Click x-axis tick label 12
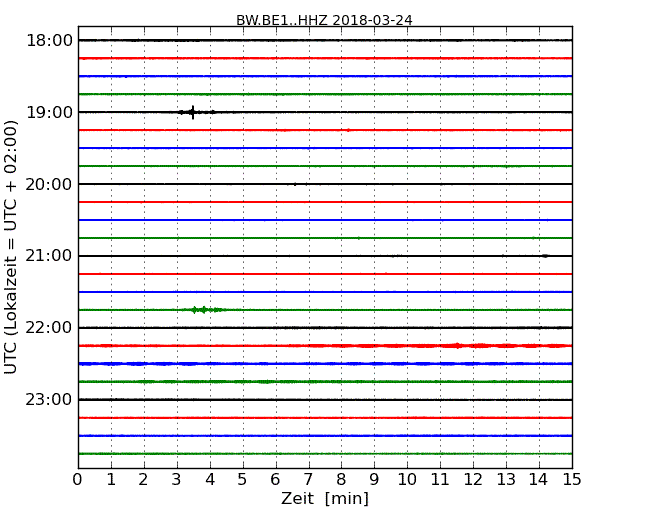 point(473,479)
